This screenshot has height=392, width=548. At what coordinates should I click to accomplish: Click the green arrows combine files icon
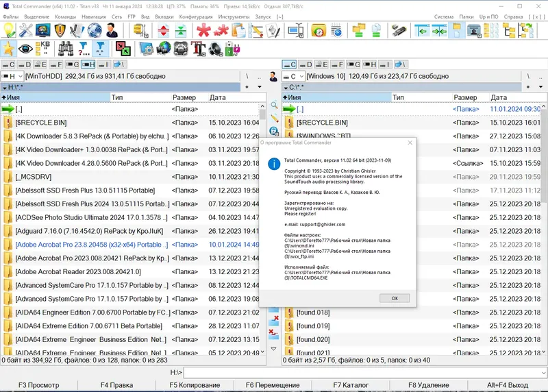[x=181, y=30]
